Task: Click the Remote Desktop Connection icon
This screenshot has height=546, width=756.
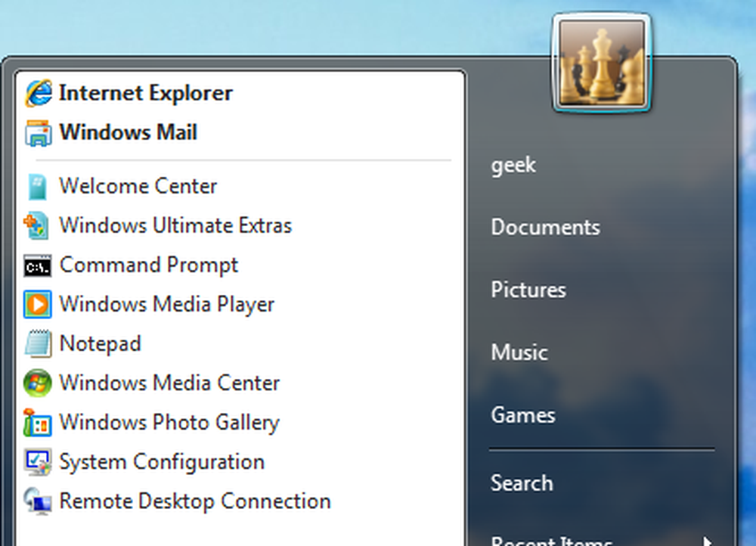Action: pyautogui.click(x=38, y=501)
